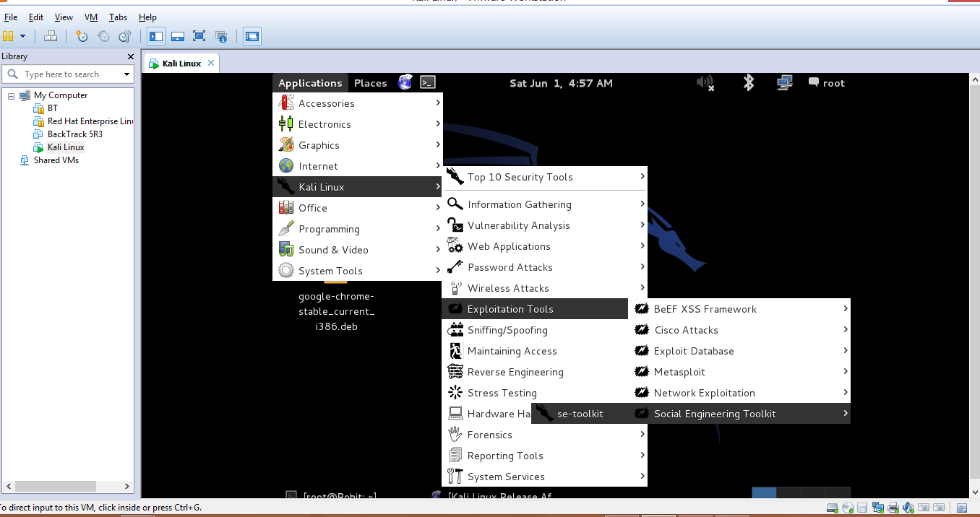Expand the Graphics submenu

click(358, 145)
